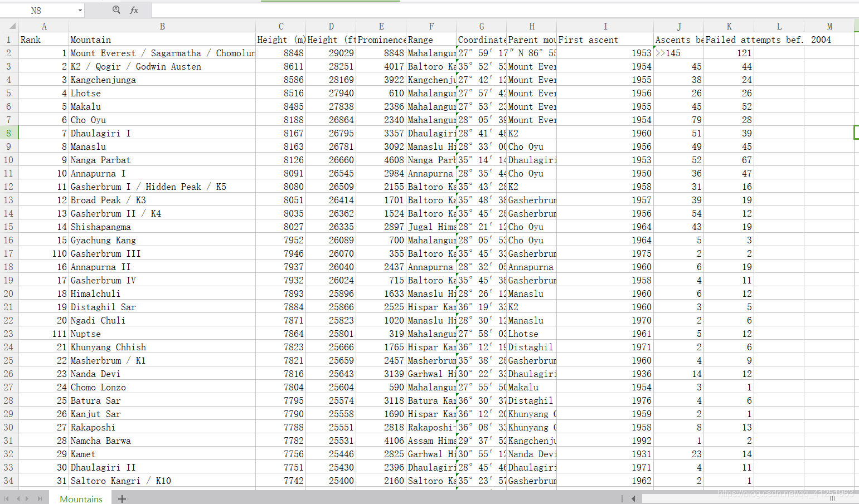Click the 'Nanda Devi' mountain cell

pos(162,374)
